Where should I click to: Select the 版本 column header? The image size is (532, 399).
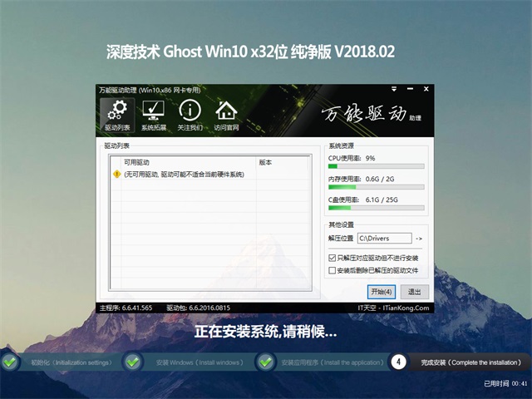[x=266, y=162]
